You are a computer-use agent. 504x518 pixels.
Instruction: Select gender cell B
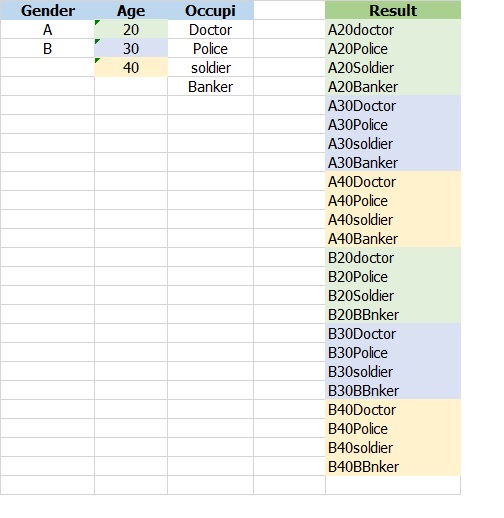pos(47,48)
